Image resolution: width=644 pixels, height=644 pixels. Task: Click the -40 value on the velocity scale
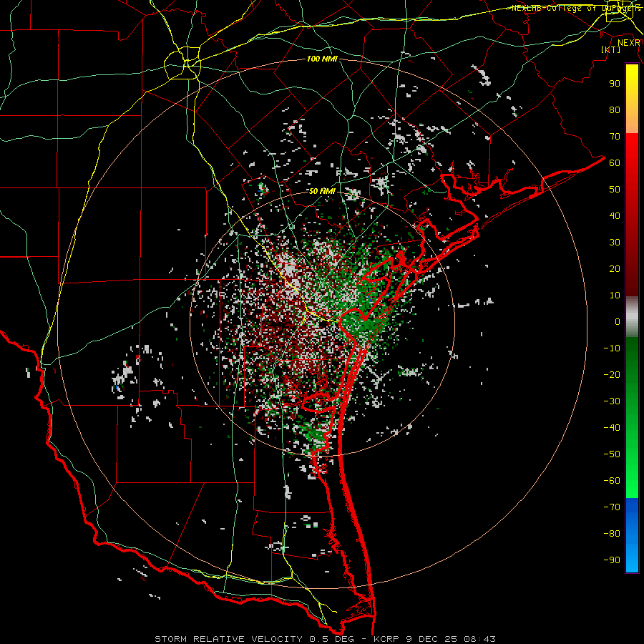tap(612, 428)
